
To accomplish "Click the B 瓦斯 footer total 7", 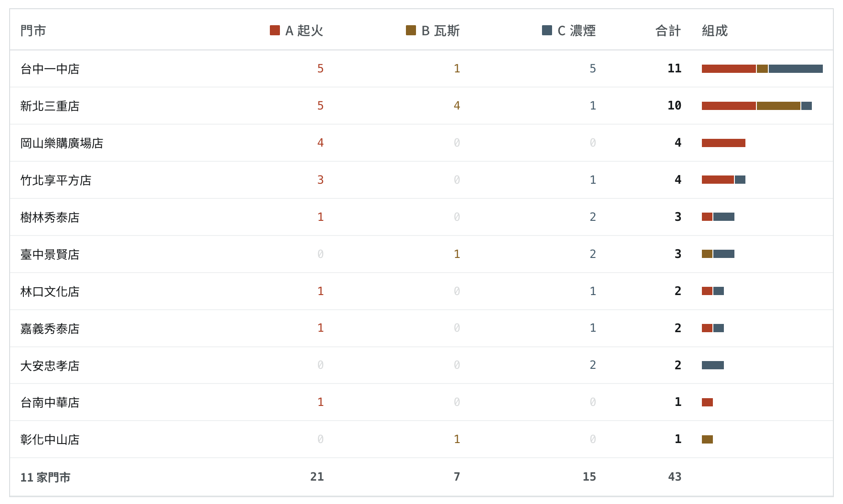I will 457,477.
